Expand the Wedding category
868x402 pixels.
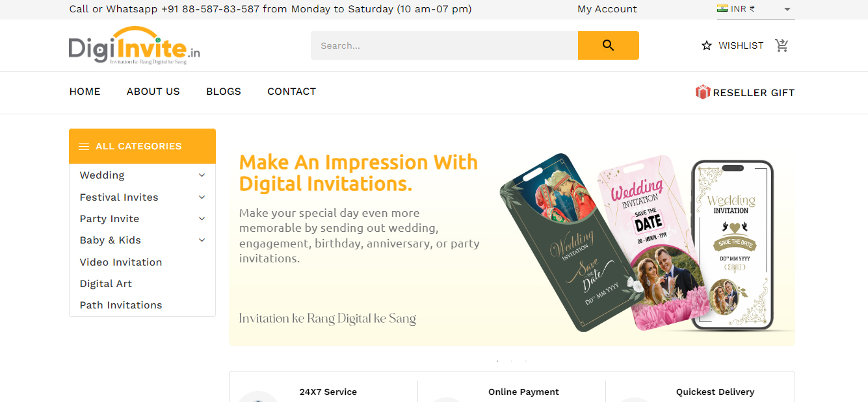point(202,175)
